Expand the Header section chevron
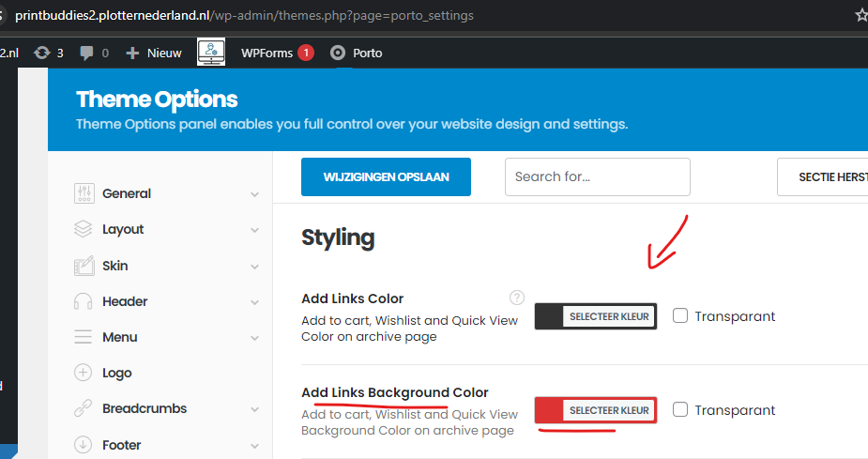Viewport: 868px width, 459px height. pyautogui.click(x=254, y=303)
